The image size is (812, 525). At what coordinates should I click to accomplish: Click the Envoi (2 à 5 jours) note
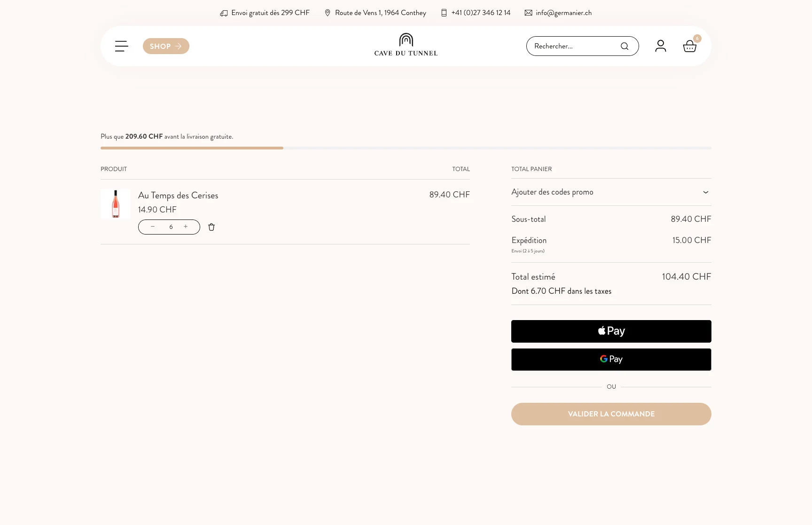click(x=528, y=251)
